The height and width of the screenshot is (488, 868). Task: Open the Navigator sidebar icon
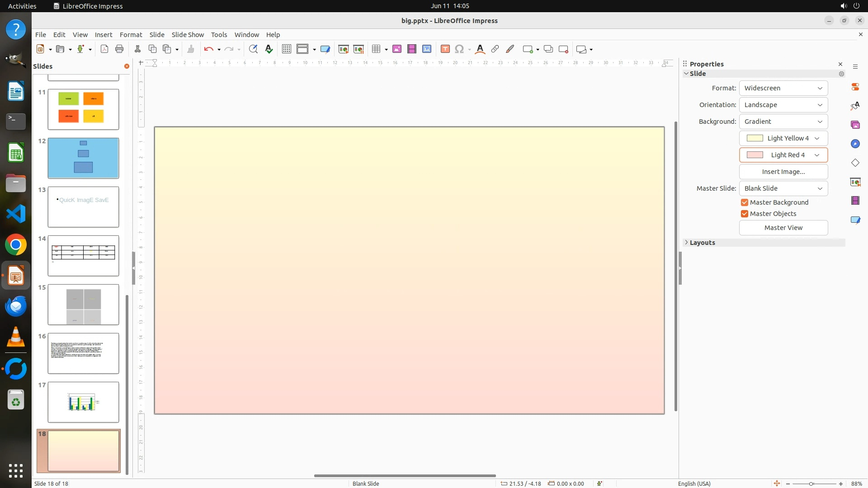tap(855, 144)
